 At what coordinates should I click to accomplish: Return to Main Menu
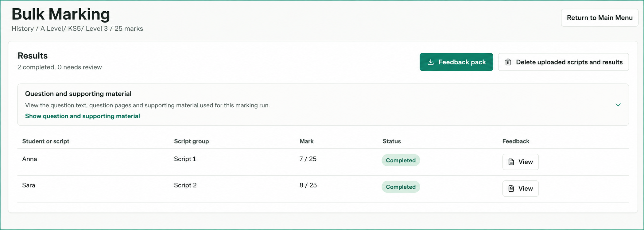599,18
